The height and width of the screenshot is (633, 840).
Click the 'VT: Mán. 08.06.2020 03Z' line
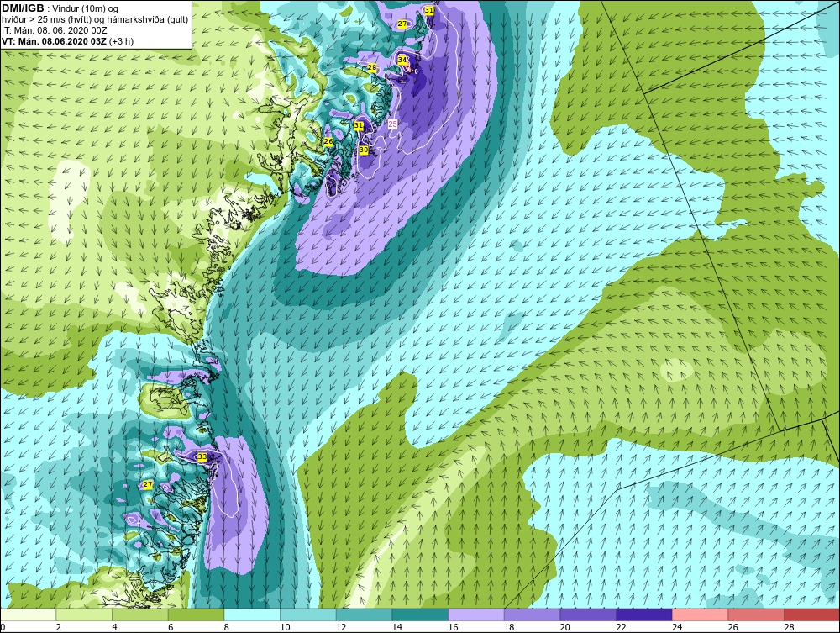click(54, 41)
